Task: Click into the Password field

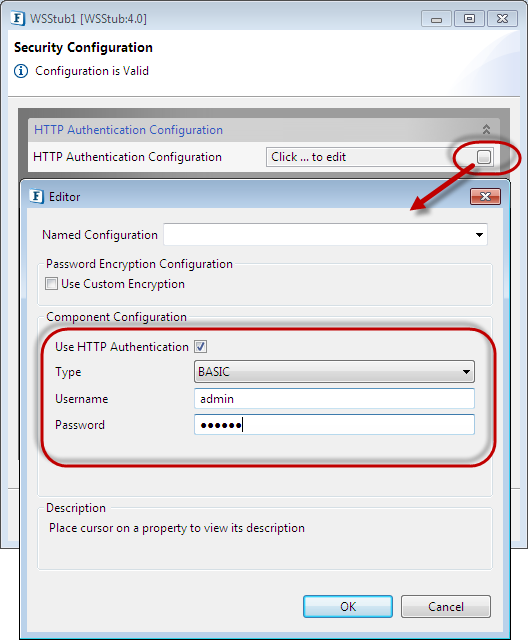Action: coord(334,424)
